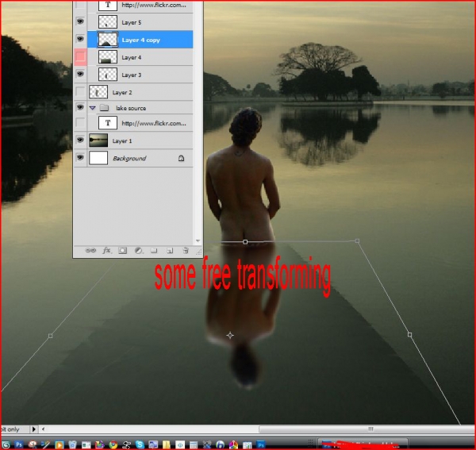Select the 'Layer 4 copy' name
This screenshot has height=450, width=476.
point(141,40)
